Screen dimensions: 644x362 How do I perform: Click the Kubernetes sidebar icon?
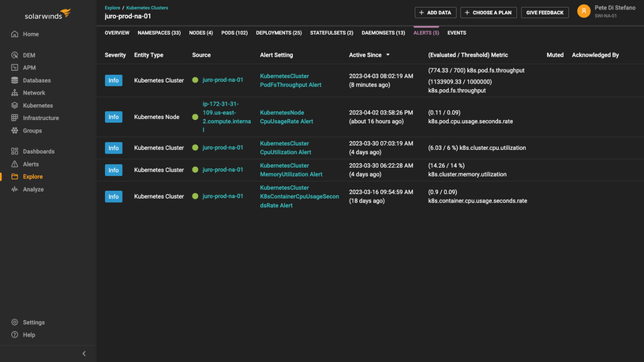pos(15,106)
